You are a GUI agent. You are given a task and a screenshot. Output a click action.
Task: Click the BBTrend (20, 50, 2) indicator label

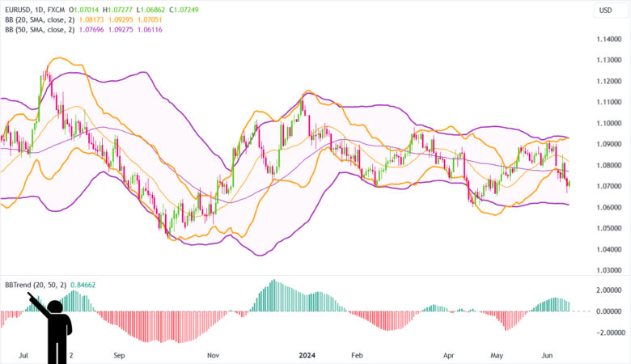(34, 285)
